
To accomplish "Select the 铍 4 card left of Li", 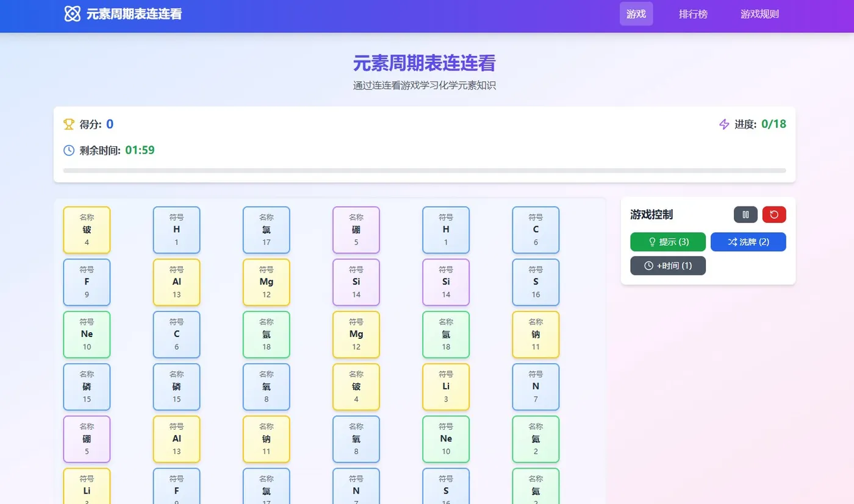I will tap(356, 387).
